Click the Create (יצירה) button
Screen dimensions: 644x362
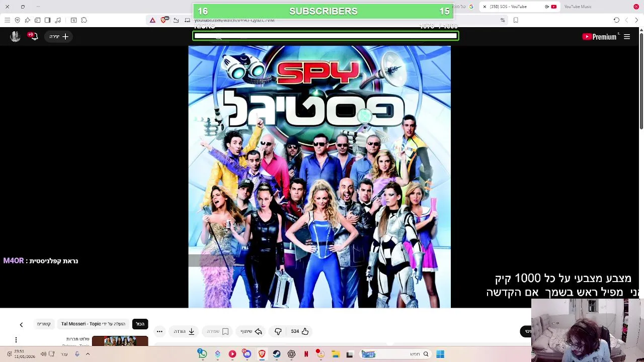click(x=59, y=37)
